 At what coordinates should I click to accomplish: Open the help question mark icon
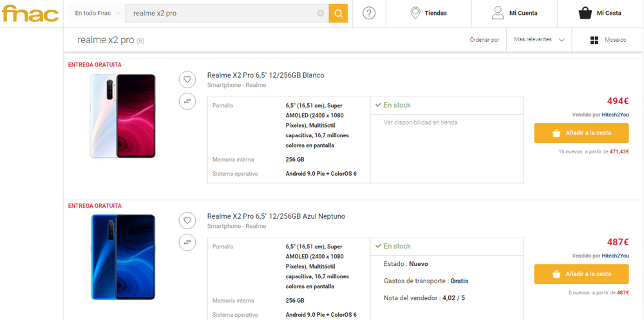(x=369, y=13)
